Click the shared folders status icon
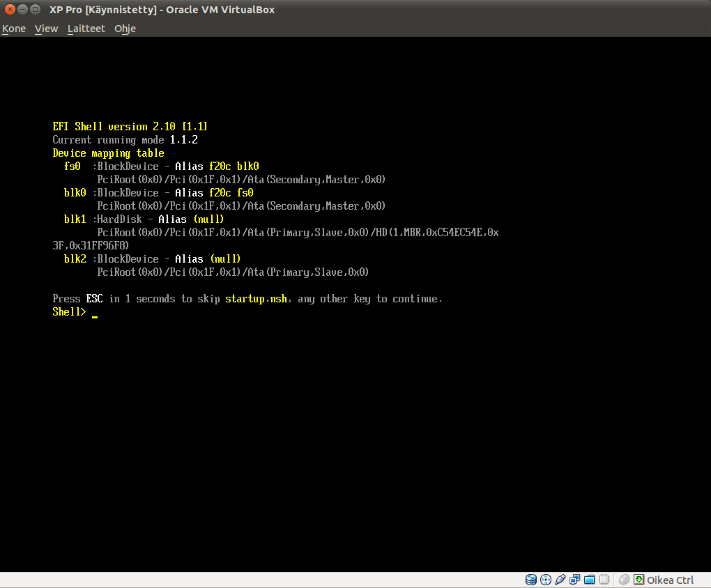Viewport: 711px width, 588px height. coord(590,580)
